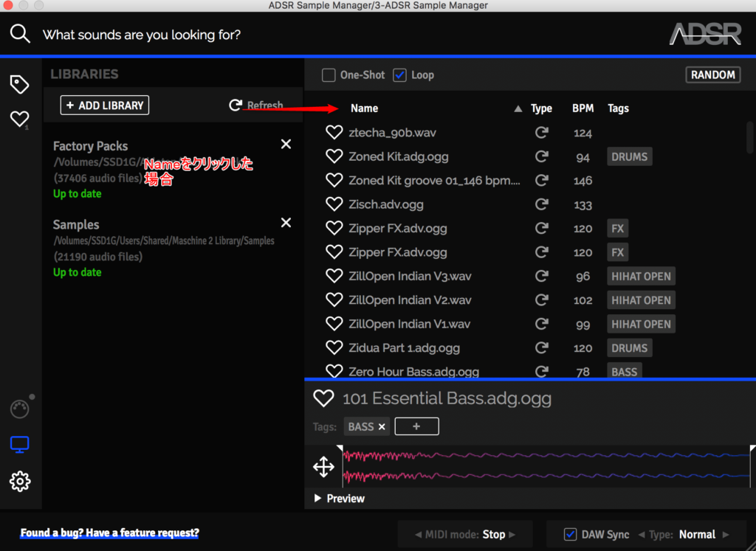Open settings via the gear icon
The image size is (756, 551).
[x=19, y=482]
